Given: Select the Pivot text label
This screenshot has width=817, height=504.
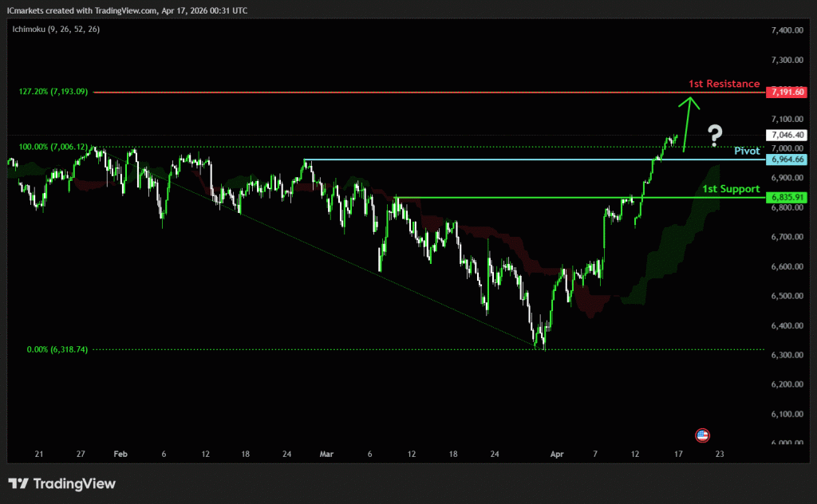Looking at the screenshot, I should (x=747, y=151).
